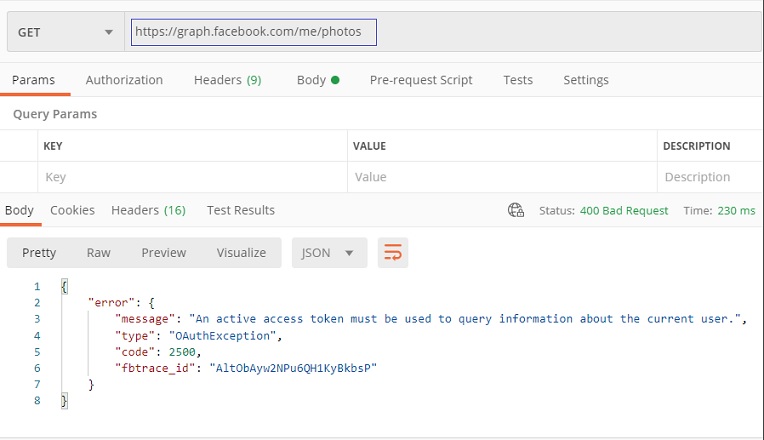Screen dimensions: 764x440
Task: Select the Pretty view
Action: pyautogui.click(x=39, y=253)
